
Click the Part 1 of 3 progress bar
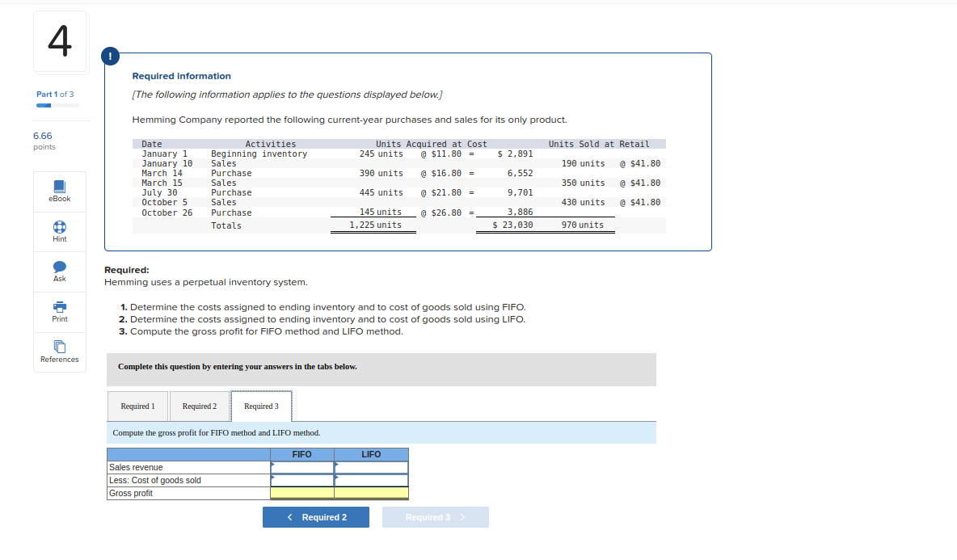tap(57, 106)
